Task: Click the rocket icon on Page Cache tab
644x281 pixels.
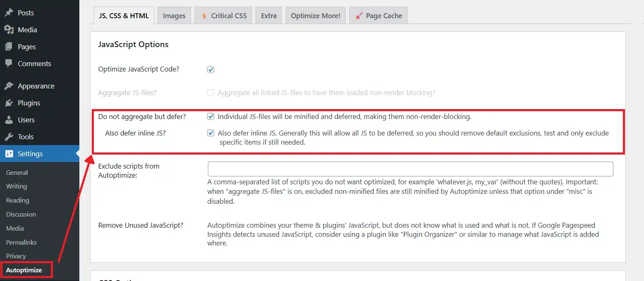Action: tap(359, 16)
